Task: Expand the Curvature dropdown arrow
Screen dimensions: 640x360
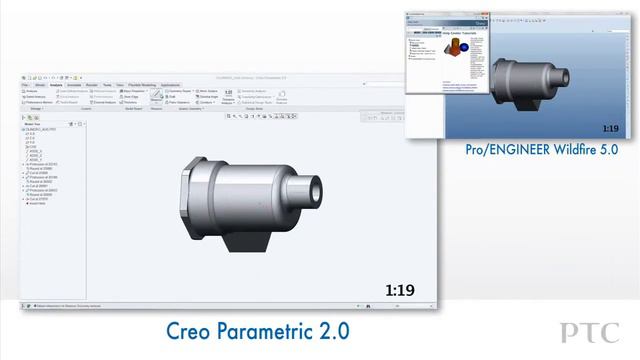Action: [214, 102]
